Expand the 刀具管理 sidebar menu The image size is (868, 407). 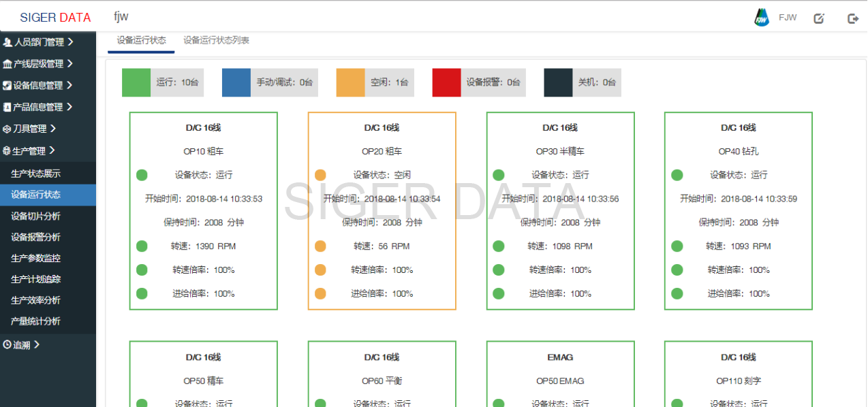(x=30, y=129)
